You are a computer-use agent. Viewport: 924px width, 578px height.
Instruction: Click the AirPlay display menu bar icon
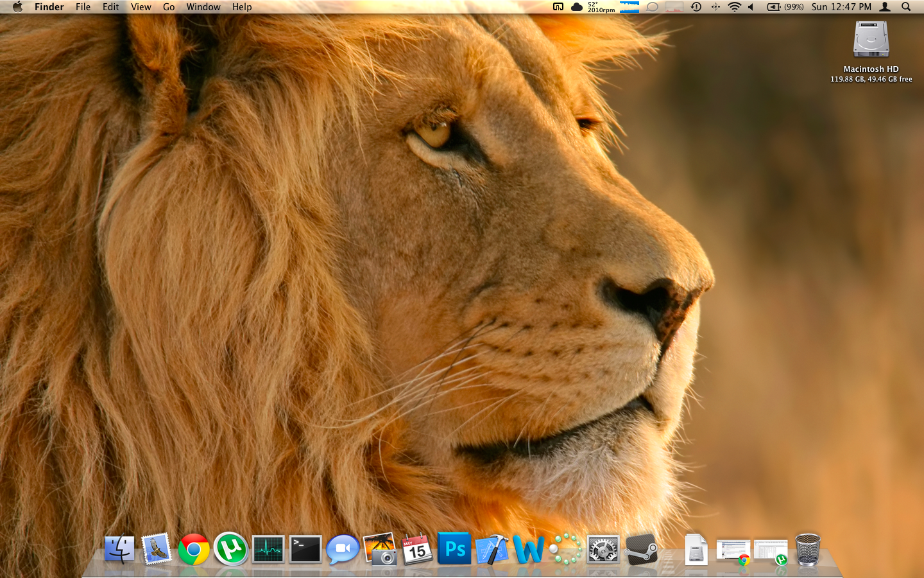[558, 7]
